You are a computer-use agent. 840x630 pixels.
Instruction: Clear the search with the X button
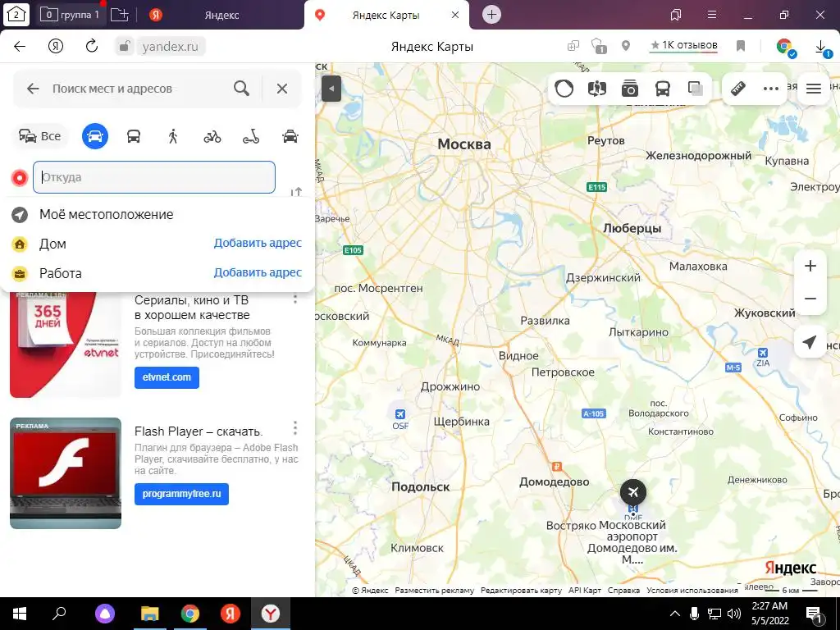[x=282, y=89]
